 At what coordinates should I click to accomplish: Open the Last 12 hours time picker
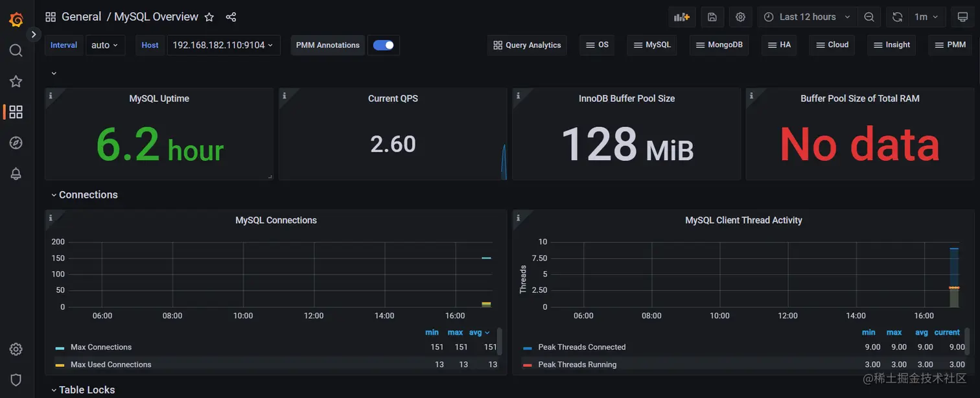808,17
